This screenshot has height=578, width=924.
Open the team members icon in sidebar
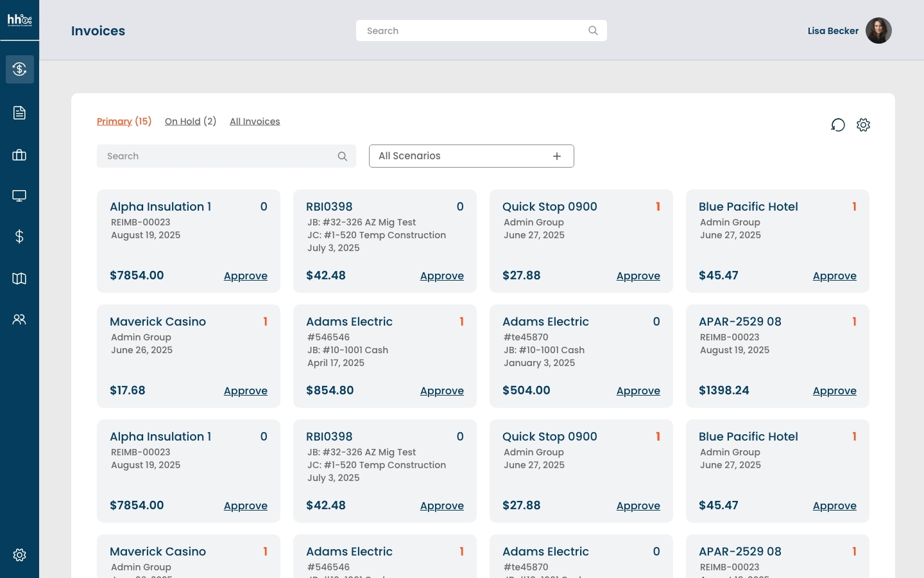tap(19, 319)
